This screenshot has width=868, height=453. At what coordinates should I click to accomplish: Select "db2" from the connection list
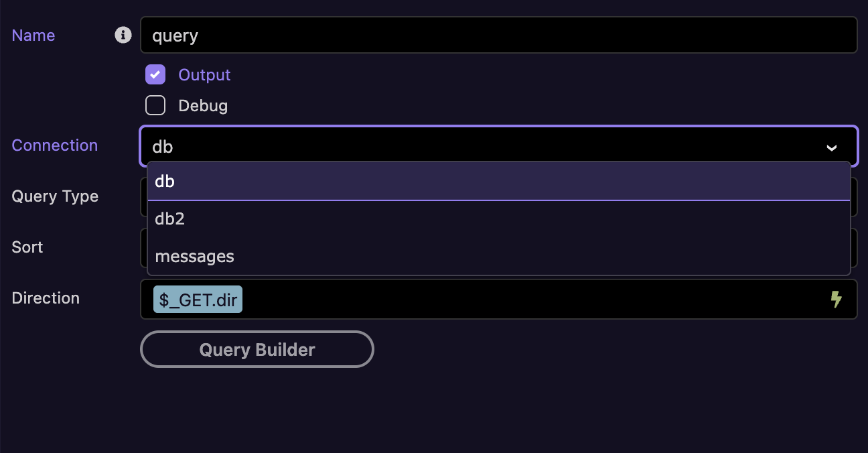[x=499, y=218]
